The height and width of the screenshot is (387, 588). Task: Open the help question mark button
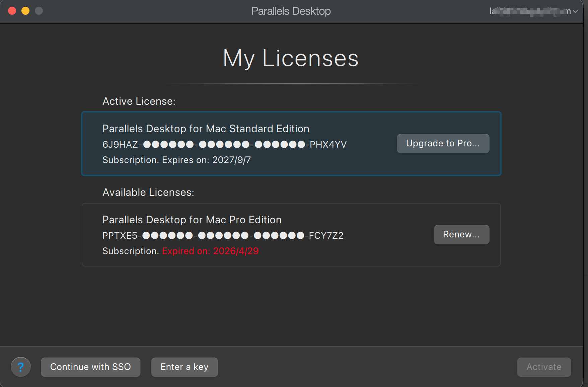21,367
